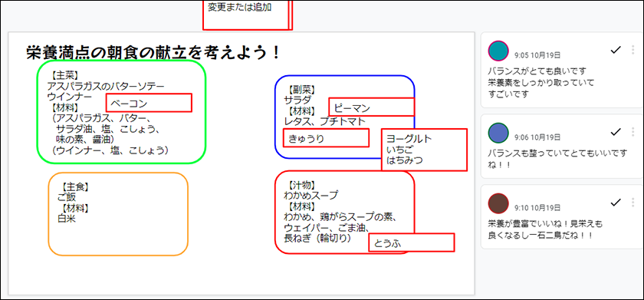The height and width of the screenshot is (300, 644).
Task: Select the slide title 栄養満点の朝食の献立を考えよう
Action: pyautogui.click(x=153, y=53)
